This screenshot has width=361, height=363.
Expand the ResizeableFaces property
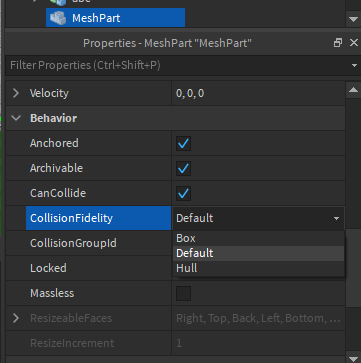point(16,318)
